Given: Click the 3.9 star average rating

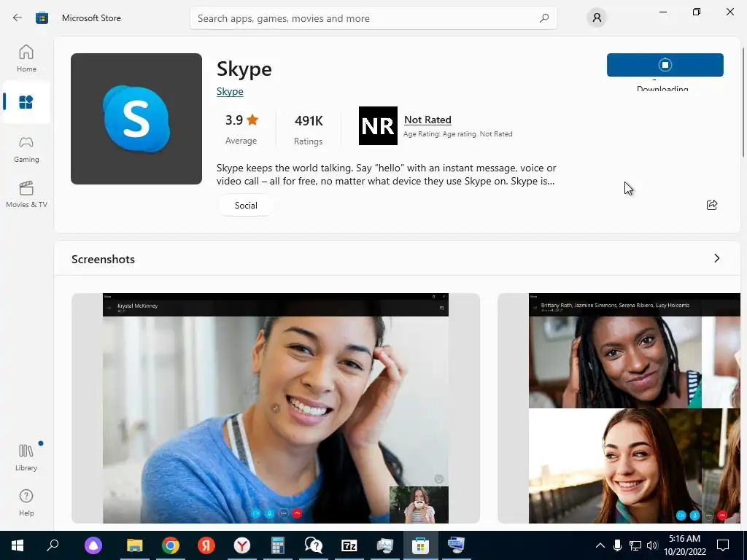Looking at the screenshot, I should (241, 128).
